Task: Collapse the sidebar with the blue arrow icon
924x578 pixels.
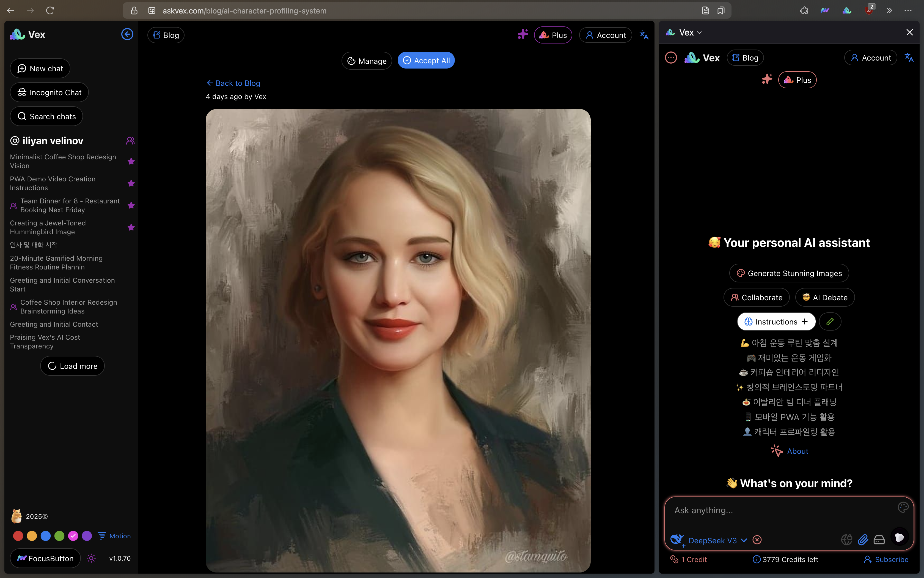Action: pyautogui.click(x=127, y=34)
